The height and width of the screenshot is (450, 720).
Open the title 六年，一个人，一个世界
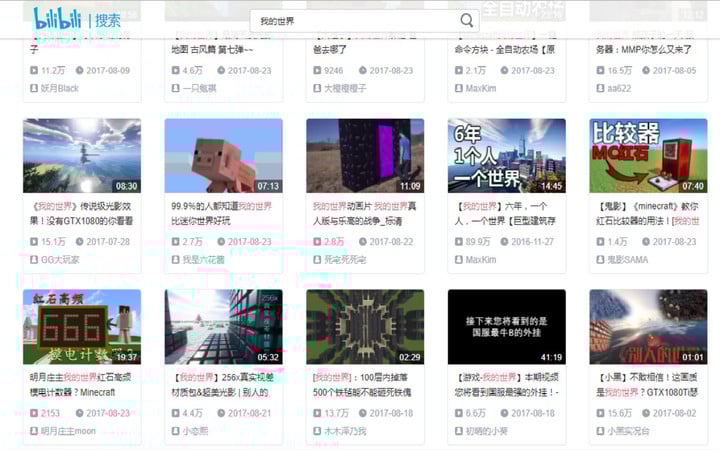coord(505,214)
